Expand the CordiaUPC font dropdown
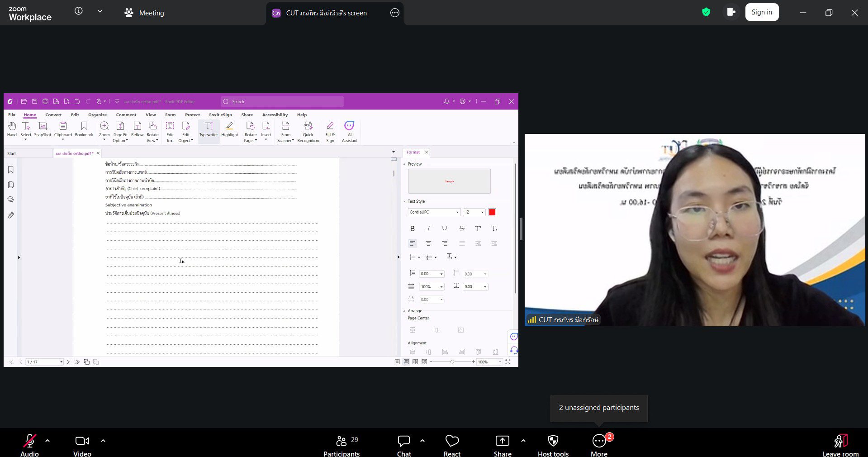Screen dimensions: 868x457 tap(457, 212)
